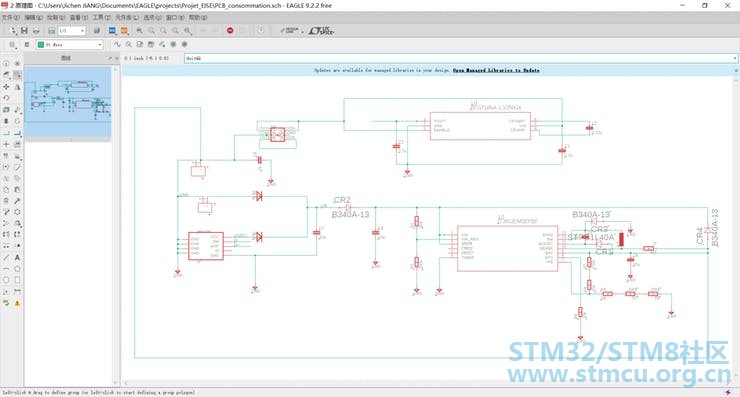Toggle the Show eye tool
This screenshot has width=740, height=397.
click(17, 63)
